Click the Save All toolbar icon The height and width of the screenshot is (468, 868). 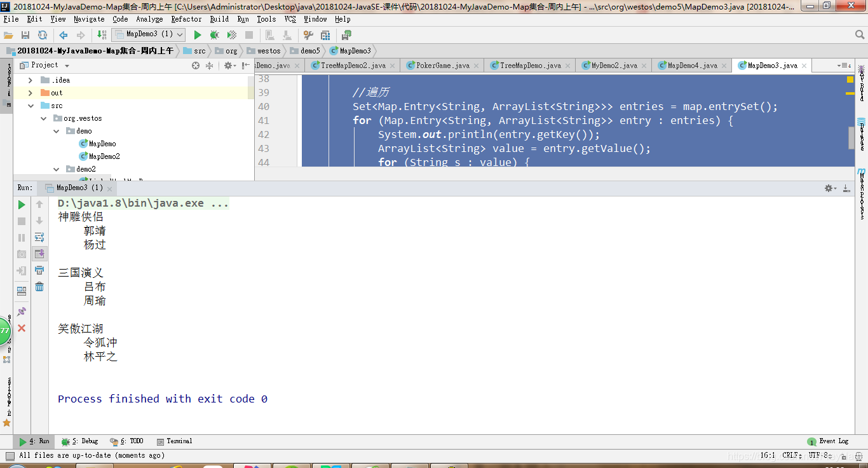pos(25,35)
